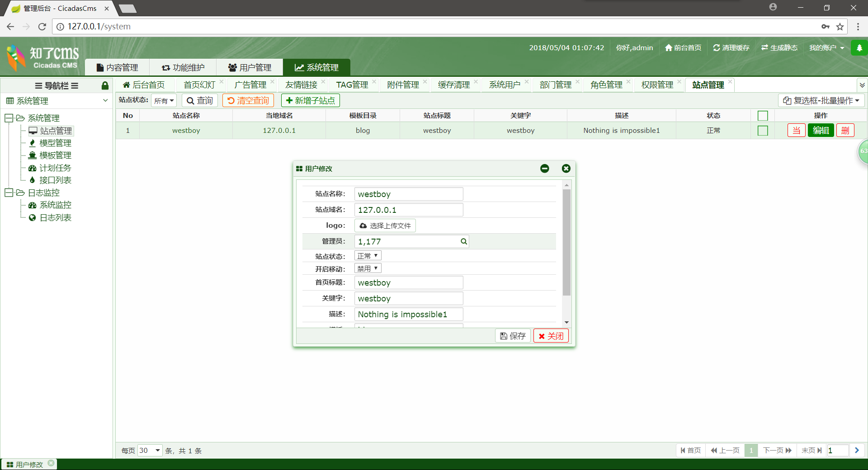Open the 站点状态 filter dropdown

(164, 101)
